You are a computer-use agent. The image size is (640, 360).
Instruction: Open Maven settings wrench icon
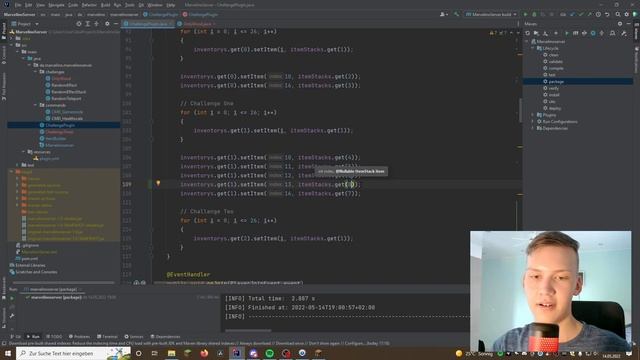click(x=624, y=33)
